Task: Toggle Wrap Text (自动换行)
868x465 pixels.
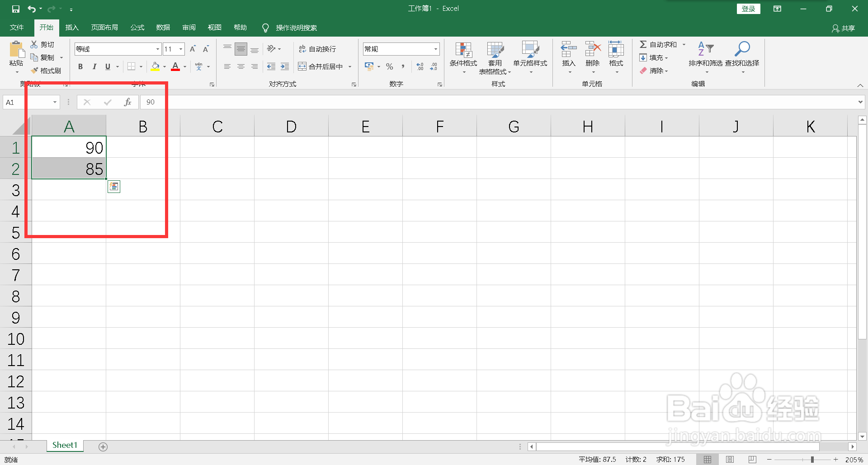Action: point(317,49)
